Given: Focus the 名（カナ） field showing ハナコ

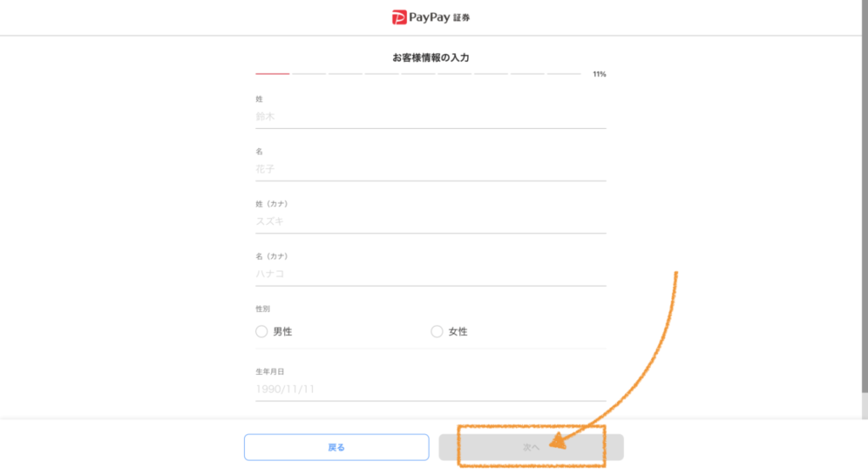Looking at the screenshot, I should (431, 274).
